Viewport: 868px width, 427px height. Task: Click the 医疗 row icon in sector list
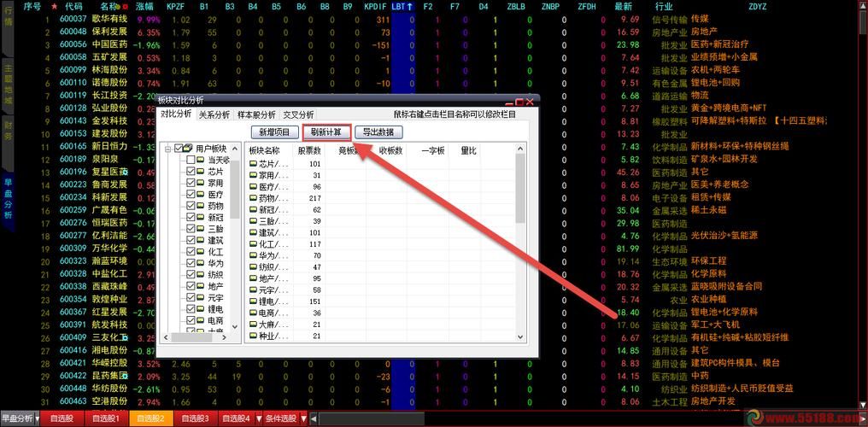(253, 186)
